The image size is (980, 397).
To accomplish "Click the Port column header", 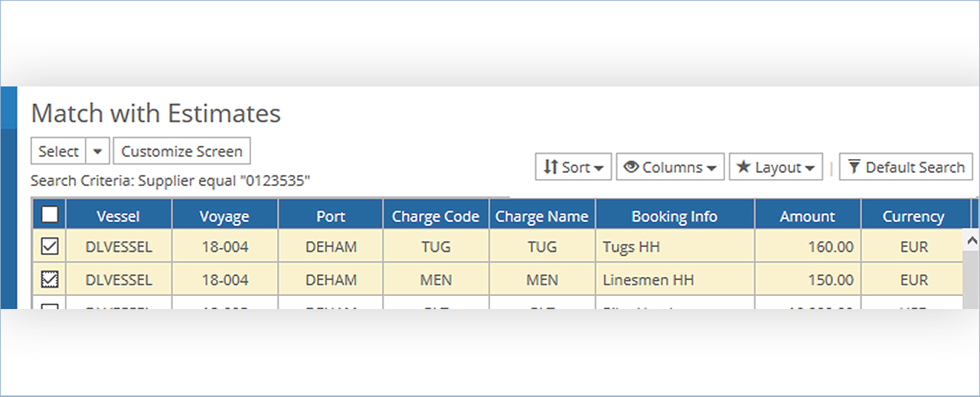I will [331, 216].
